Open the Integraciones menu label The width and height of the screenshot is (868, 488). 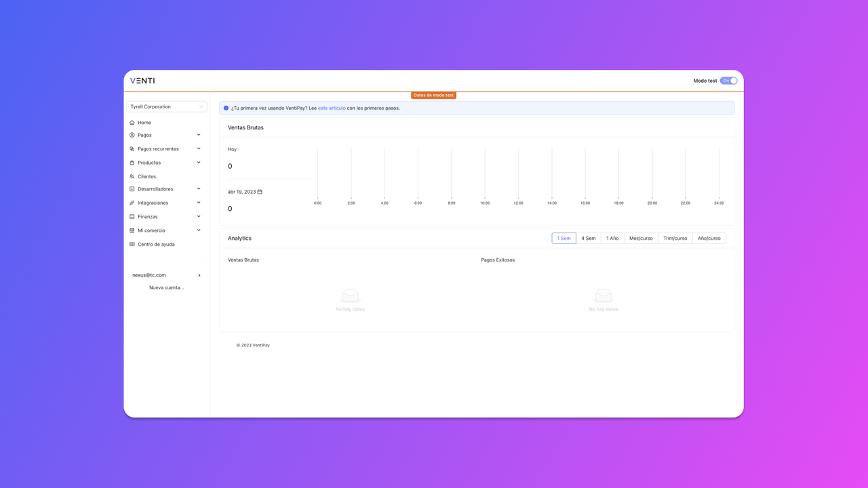(153, 203)
